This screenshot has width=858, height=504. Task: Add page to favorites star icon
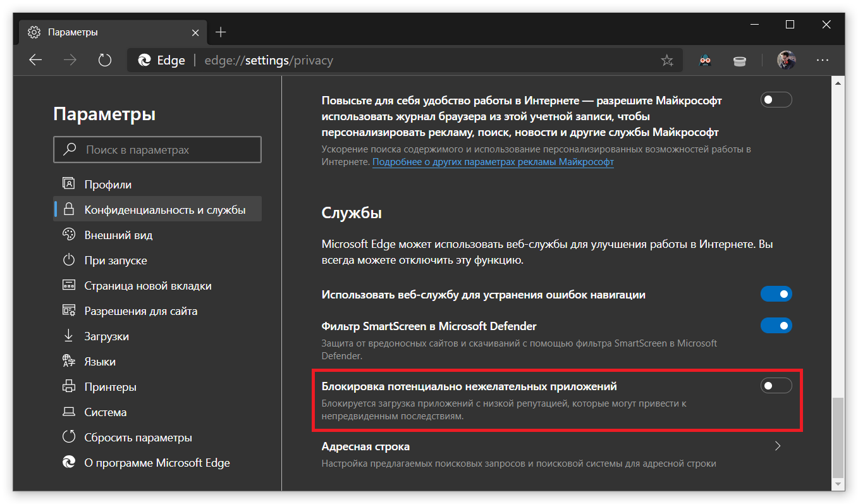(x=667, y=61)
